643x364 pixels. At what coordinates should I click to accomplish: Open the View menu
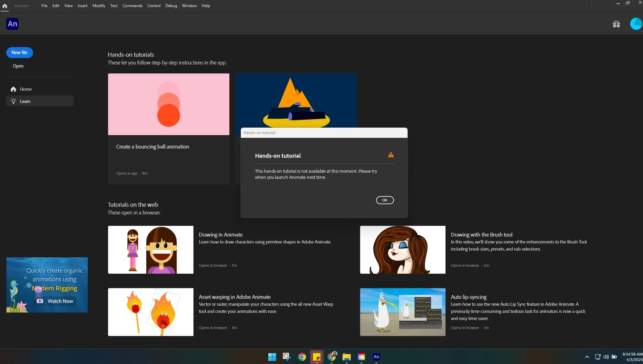tap(68, 6)
